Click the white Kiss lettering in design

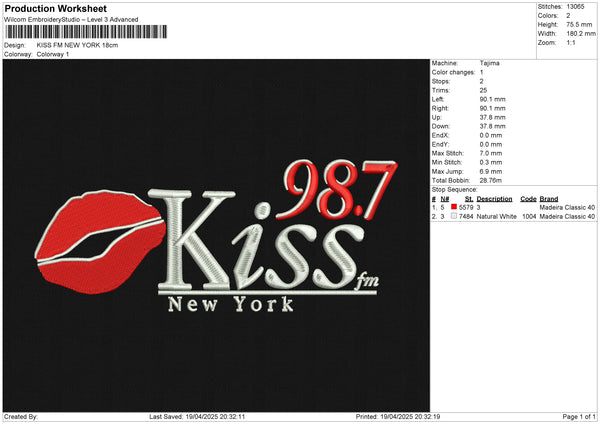(x=256, y=240)
